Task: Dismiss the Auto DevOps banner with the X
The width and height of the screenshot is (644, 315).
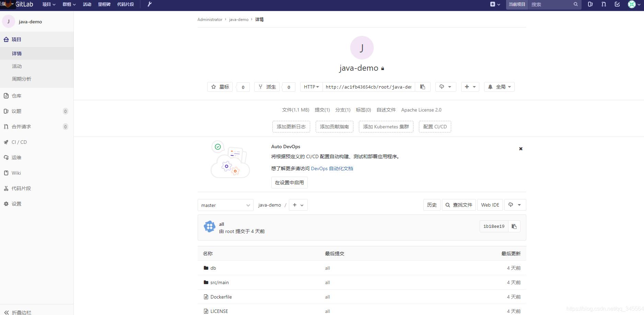Action: 520,149
